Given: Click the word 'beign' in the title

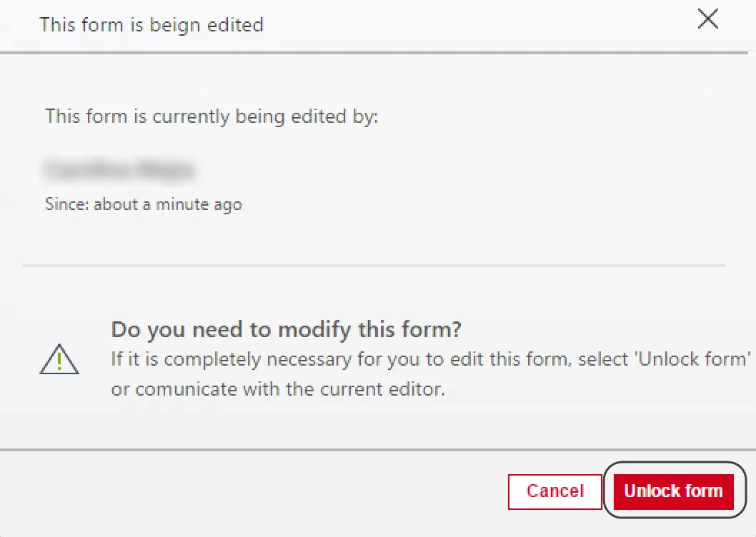Looking at the screenshot, I should pyautogui.click(x=174, y=26).
